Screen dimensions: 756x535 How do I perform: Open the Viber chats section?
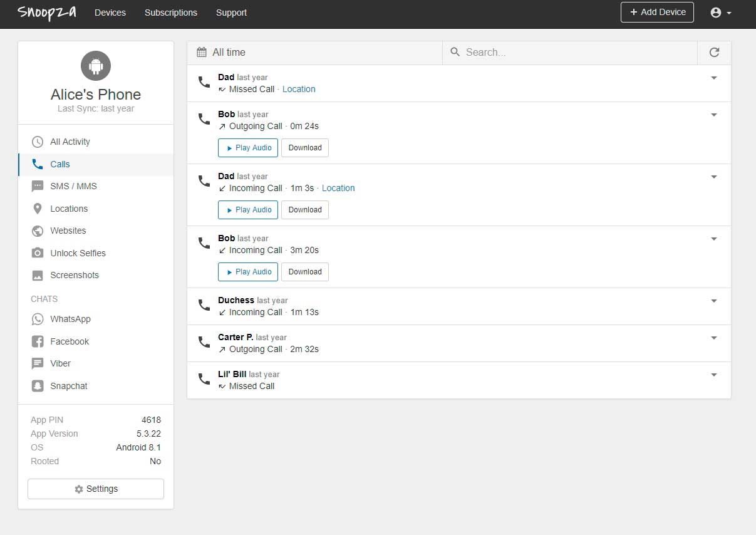60,363
